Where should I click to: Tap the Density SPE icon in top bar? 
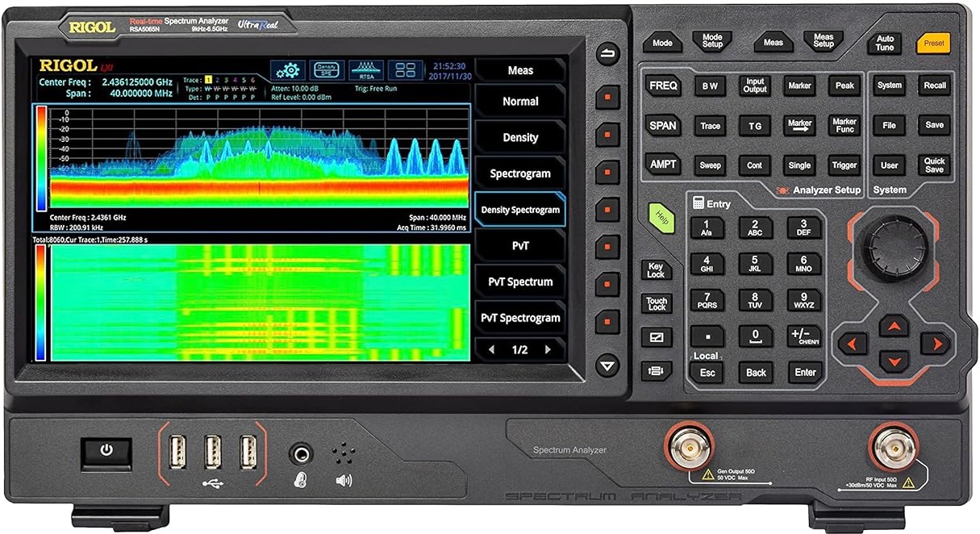point(327,69)
